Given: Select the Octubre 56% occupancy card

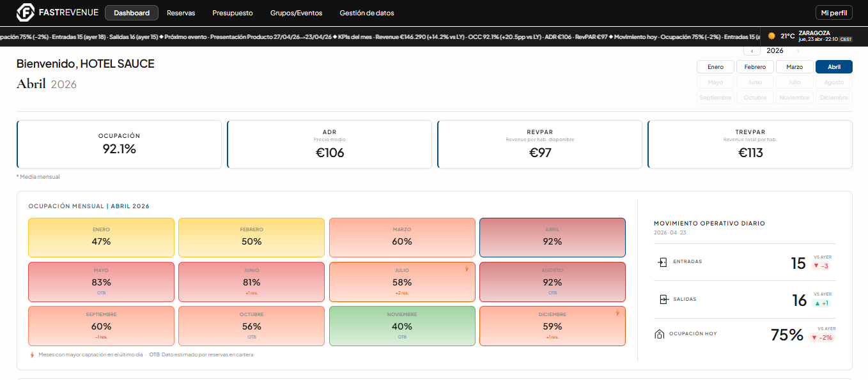Looking at the screenshot, I should [x=251, y=326].
